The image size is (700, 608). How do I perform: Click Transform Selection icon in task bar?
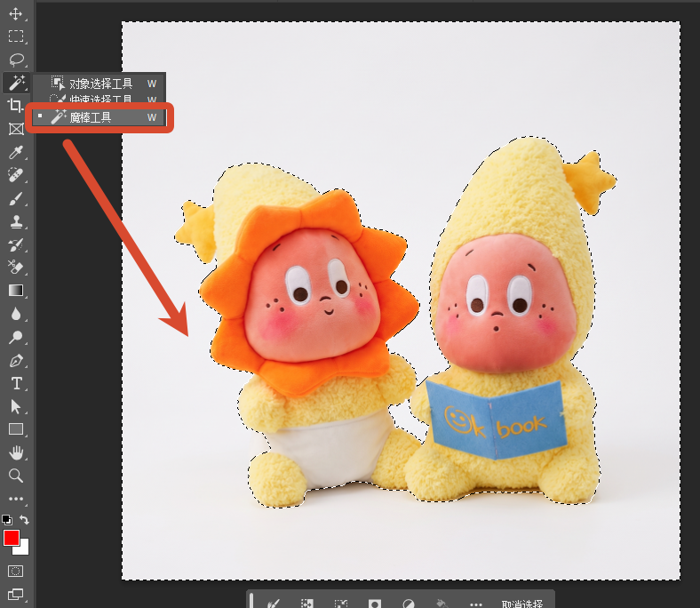coord(341,603)
